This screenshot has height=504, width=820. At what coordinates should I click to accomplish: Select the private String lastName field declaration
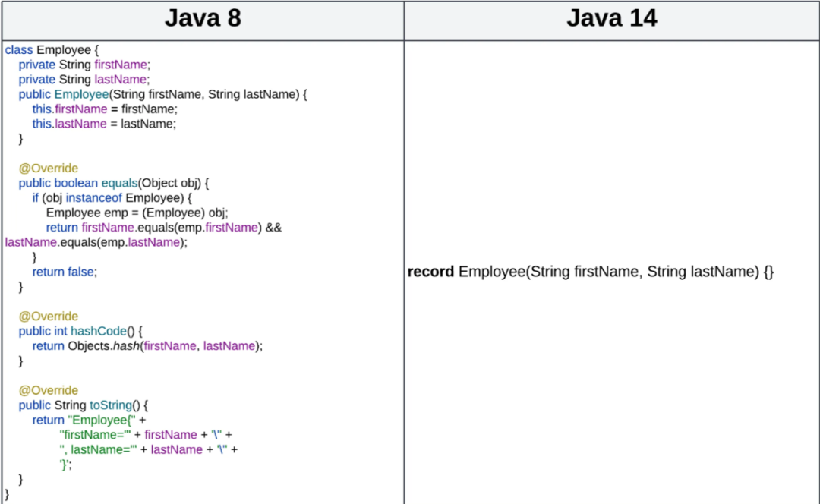(84, 79)
